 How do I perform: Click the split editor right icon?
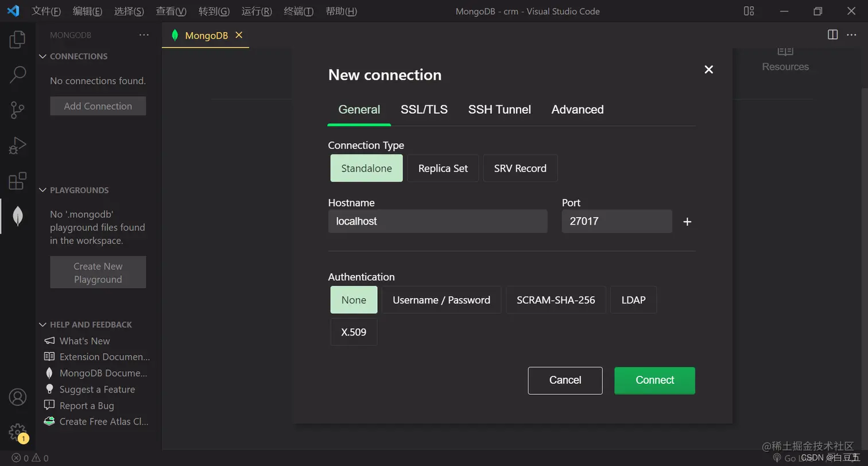(832, 34)
